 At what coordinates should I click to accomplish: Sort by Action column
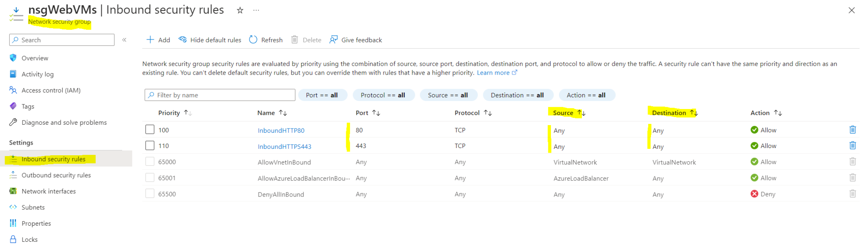coord(766,113)
